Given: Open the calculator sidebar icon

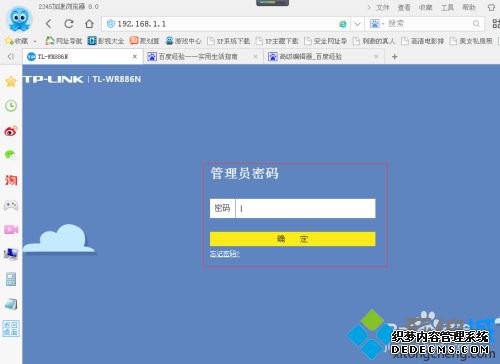Looking at the screenshot, I should [x=11, y=279].
